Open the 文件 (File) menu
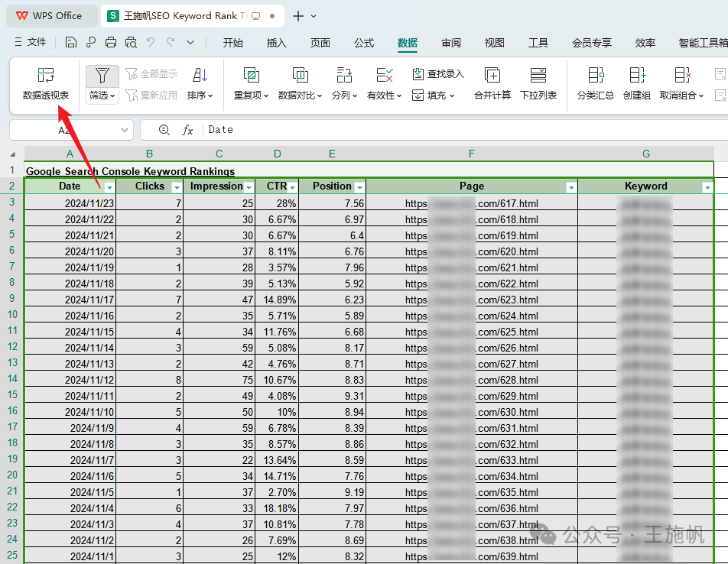Screen dimensions: 728x564 coord(31,42)
